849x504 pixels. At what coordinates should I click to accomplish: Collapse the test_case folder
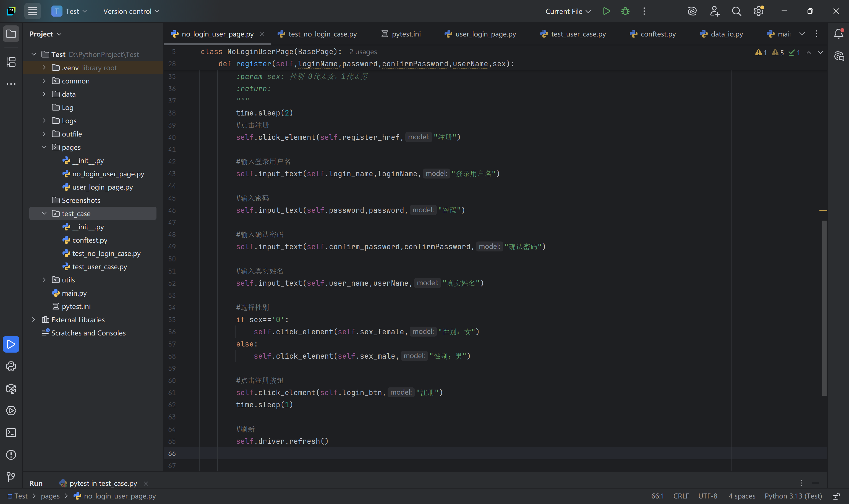coord(44,213)
